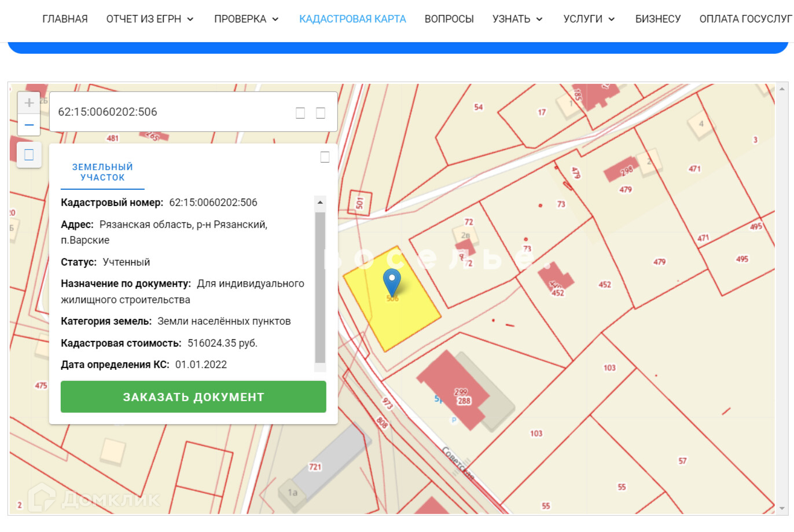Go to the ГЛАВНАЯ page
The height and width of the screenshot is (532, 794).
[x=65, y=19]
